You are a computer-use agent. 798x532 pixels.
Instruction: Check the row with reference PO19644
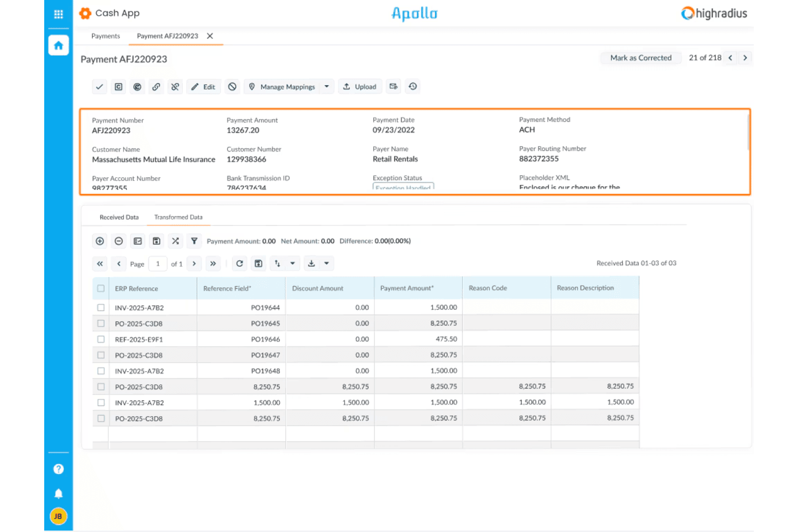click(x=101, y=307)
